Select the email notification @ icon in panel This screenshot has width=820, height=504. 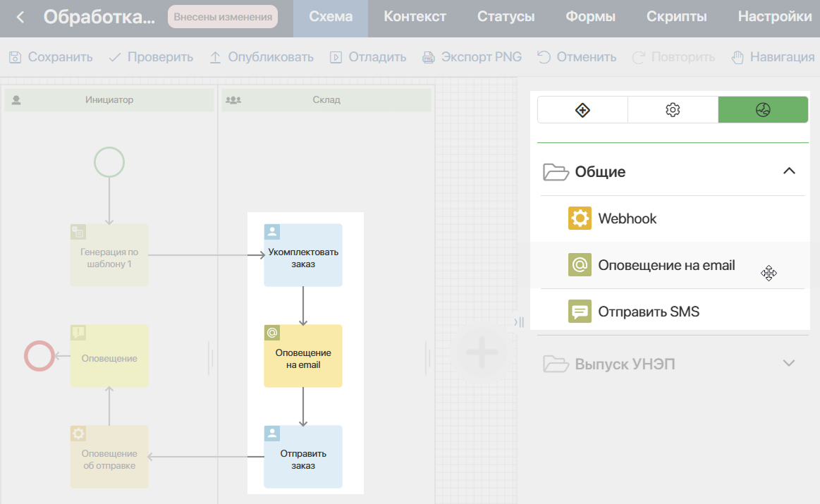(580, 264)
